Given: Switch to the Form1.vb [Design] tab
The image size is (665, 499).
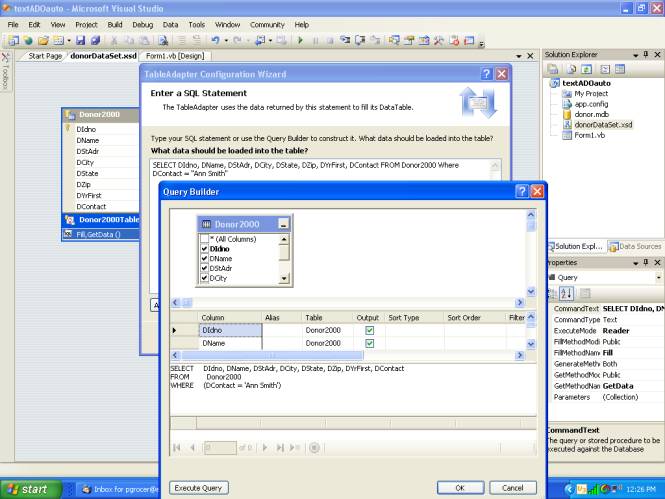Looking at the screenshot, I should [175, 56].
